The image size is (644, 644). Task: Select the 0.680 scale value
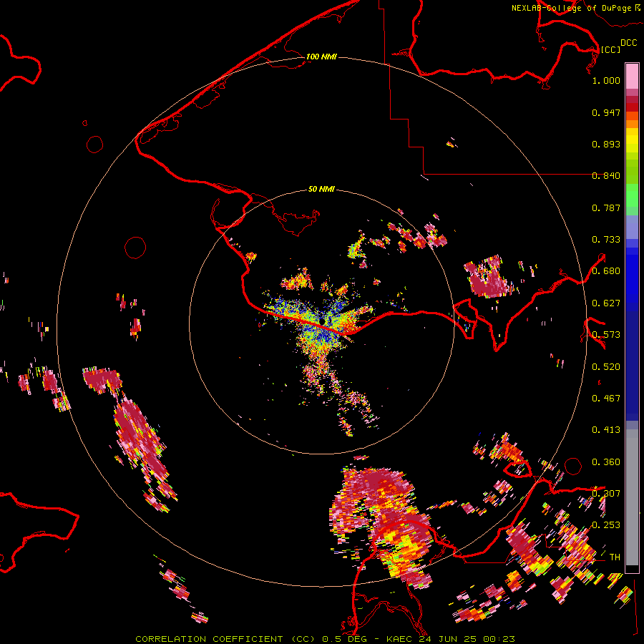[x=606, y=271]
